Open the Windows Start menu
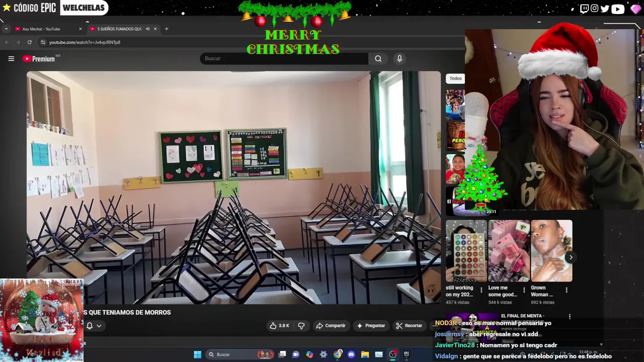This screenshot has height=362, width=644. 198,354
